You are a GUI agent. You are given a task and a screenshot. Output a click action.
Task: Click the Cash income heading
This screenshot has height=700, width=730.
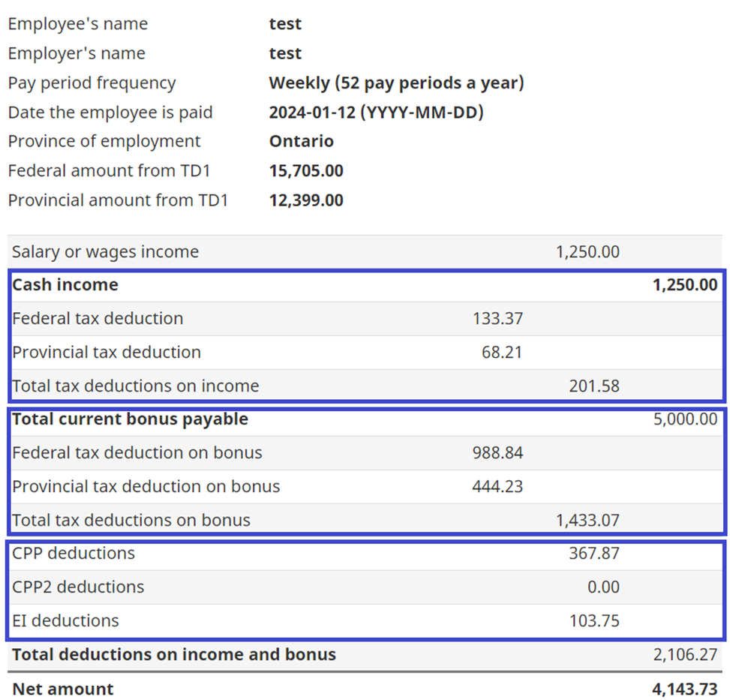pos(65,285)
